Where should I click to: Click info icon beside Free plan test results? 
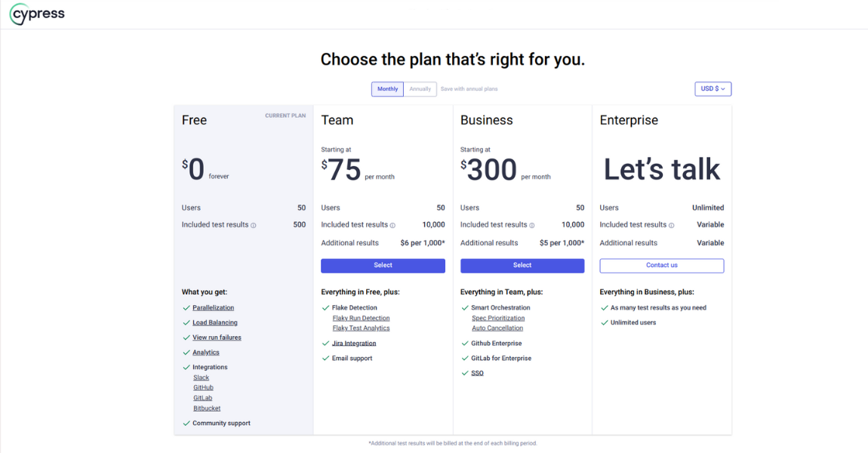tap(254, 225)
